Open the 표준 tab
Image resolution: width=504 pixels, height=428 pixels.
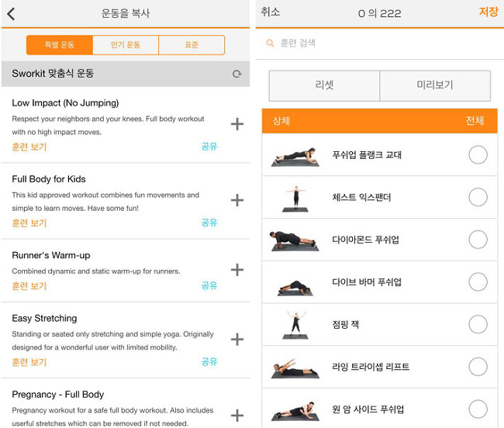(191, 45)
